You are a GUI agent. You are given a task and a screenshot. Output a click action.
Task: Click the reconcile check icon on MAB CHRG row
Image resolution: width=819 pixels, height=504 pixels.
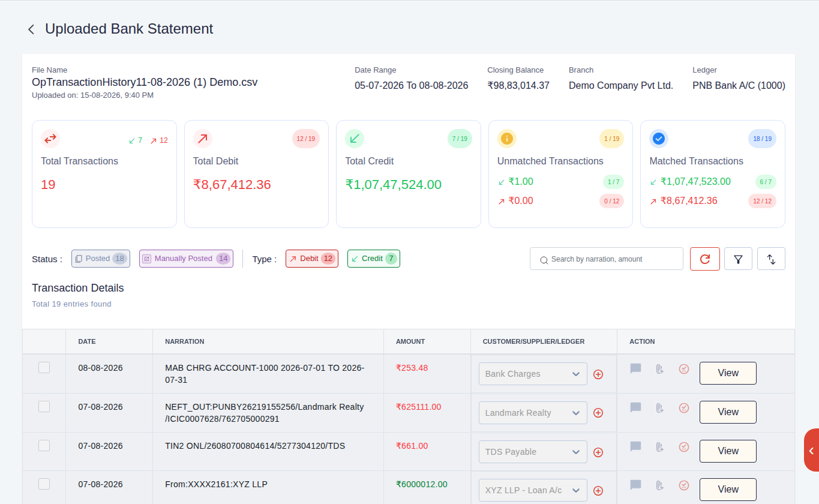click(x=683, y=369)
